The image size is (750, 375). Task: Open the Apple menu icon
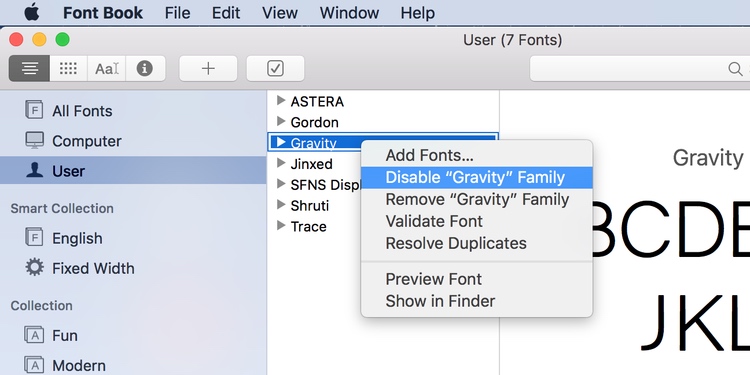pos(32,12)
